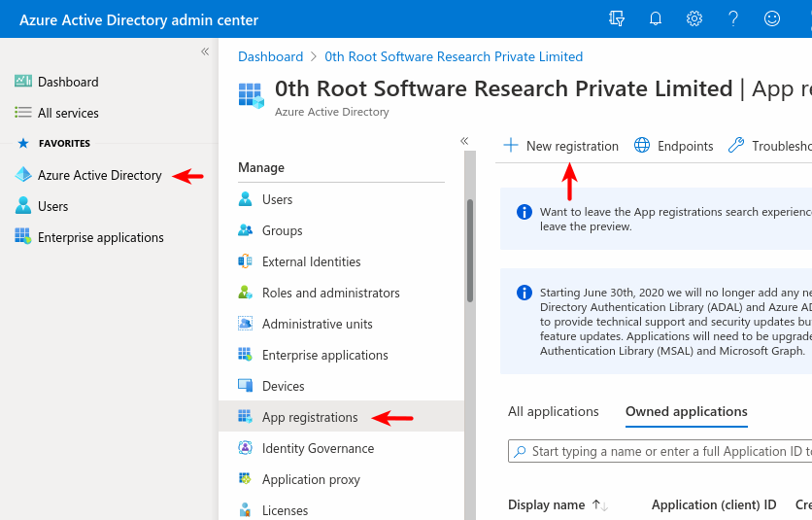Open All services in sidebar
The width and height of the screenshot is (812, 520).
pos(68,114)
